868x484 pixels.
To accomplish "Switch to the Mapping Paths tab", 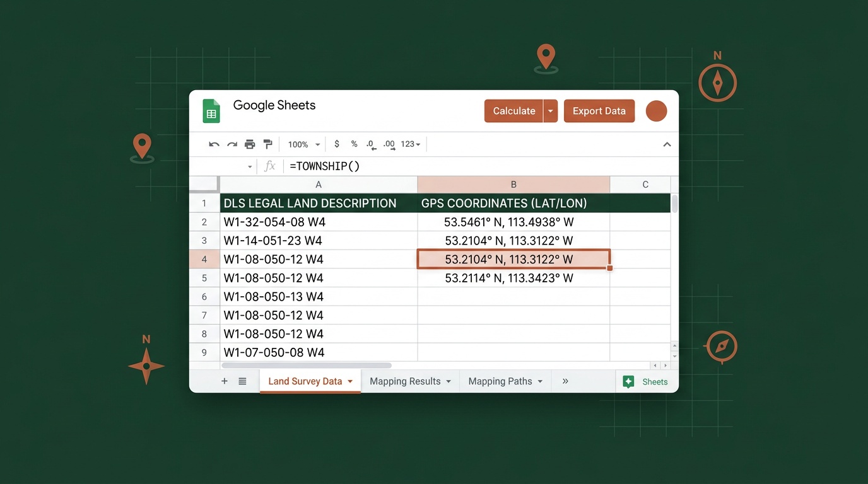I will [x=500, y=381].
